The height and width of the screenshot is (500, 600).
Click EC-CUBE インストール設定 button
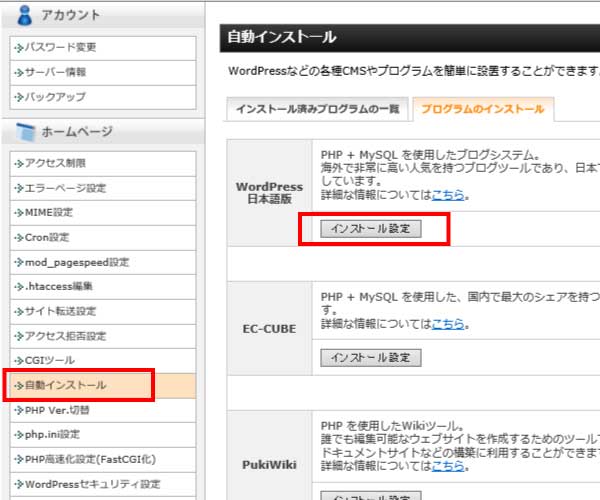(371, 358)
